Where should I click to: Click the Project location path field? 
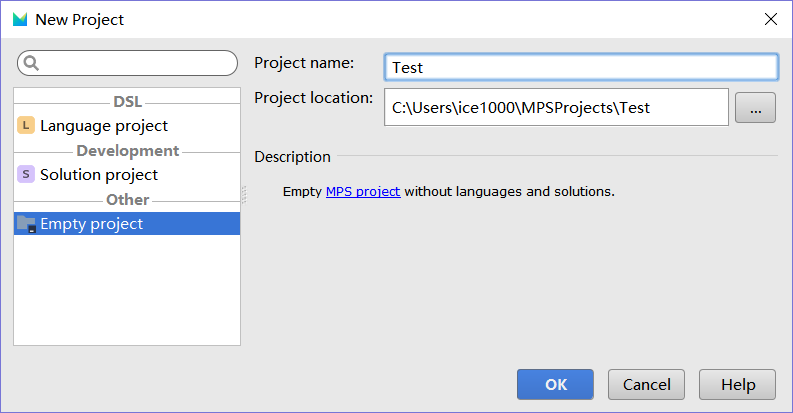(555, 107)
